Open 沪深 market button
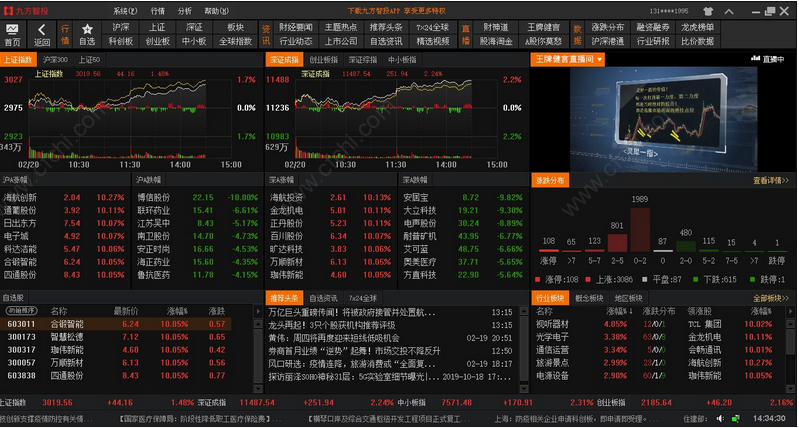 (x=121, y=28)
